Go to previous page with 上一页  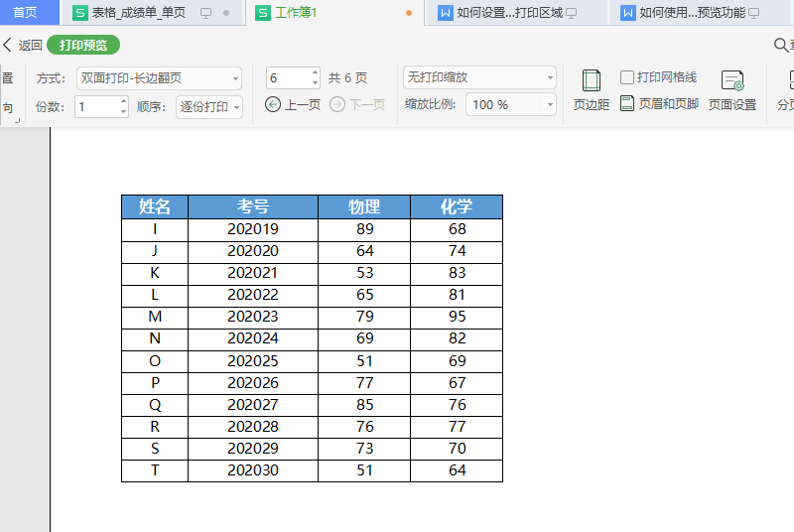click(293, 105)
